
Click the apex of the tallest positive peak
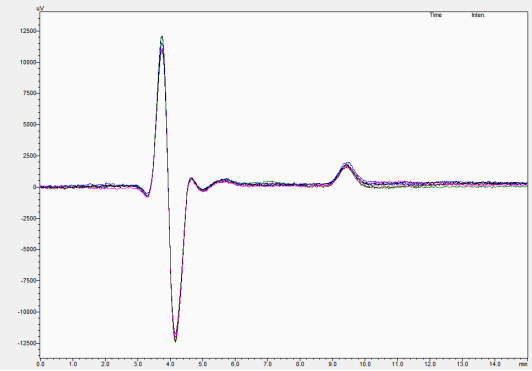point(162,37)
